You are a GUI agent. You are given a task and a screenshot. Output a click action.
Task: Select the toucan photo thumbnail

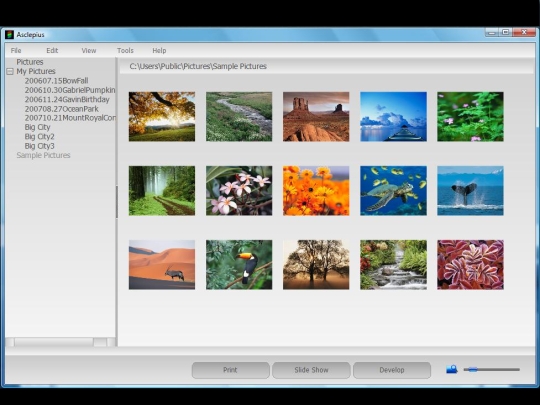click(x=239, y=264)
